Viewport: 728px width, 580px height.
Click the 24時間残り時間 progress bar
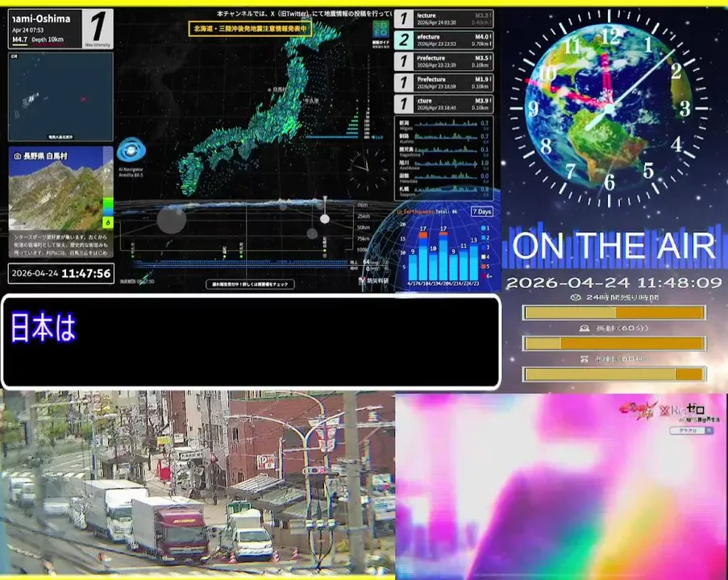[x=614, y=313]
